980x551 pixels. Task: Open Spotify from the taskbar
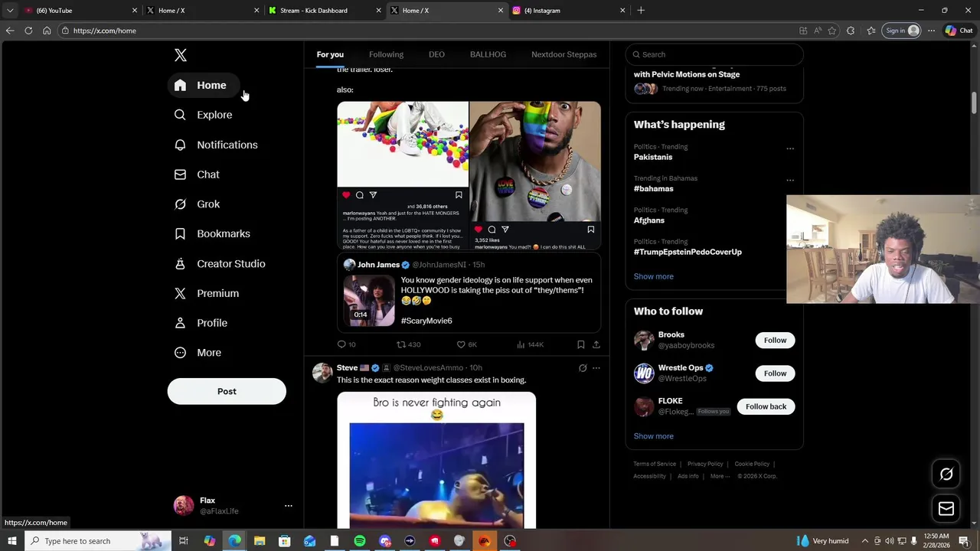tap(359, 541)
